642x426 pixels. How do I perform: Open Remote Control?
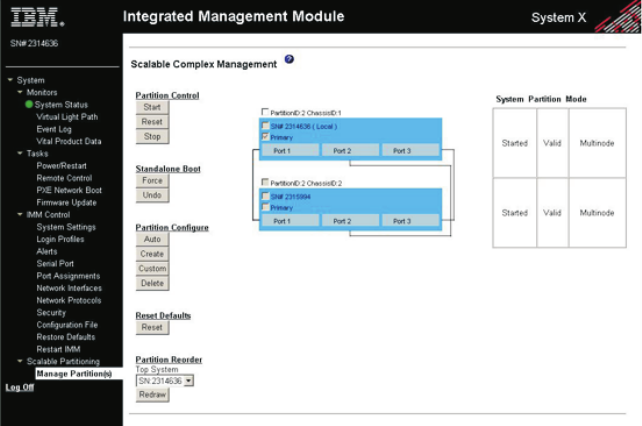(64, 178)
